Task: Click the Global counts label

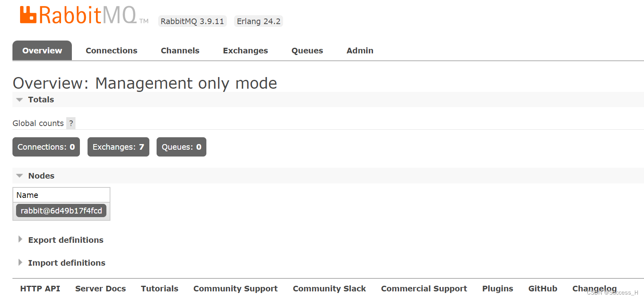Action: pyautogui.click(x=38, y=123)
